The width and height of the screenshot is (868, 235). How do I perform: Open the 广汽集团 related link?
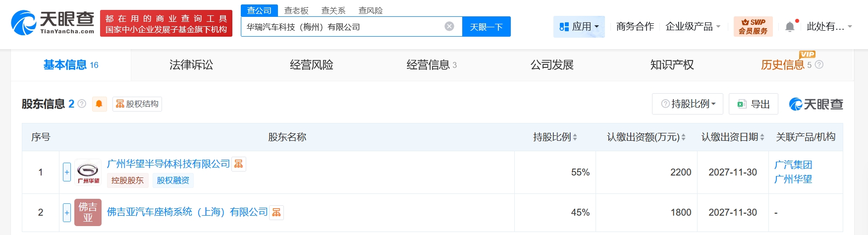pos(793,165)
